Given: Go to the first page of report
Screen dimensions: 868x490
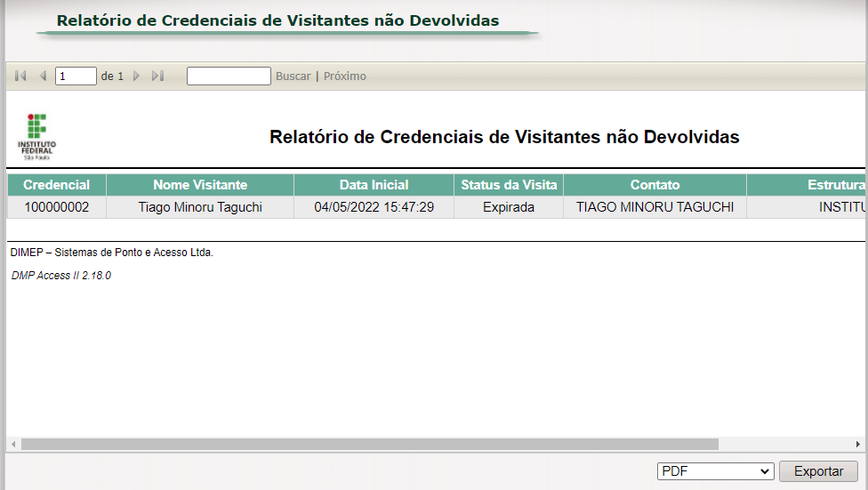Looking at the screenshot, I should pyautogui.click(x=20, y=76).
